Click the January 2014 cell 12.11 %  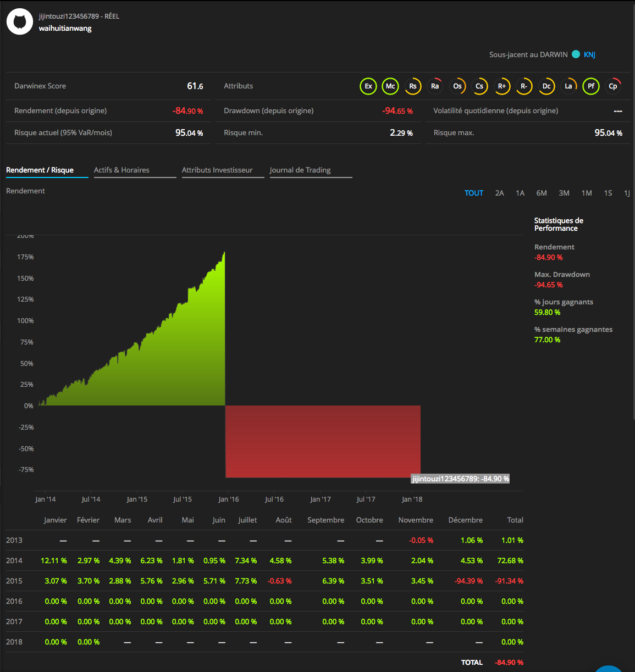pyautogui.click(x=54, y=561)
